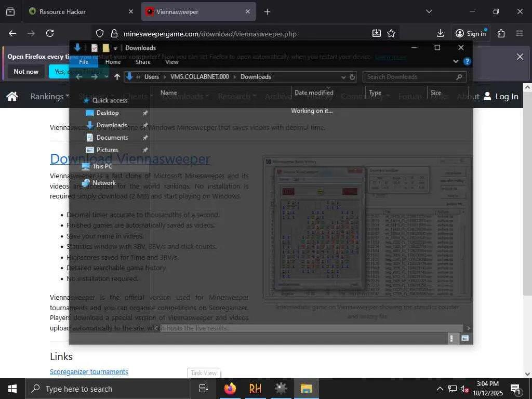
Task: Open Explorer recent locations dropdown
Action: 107,77
